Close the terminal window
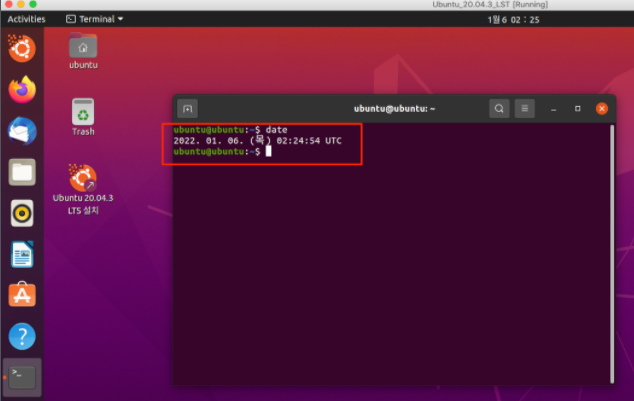 tap(602, 109)
